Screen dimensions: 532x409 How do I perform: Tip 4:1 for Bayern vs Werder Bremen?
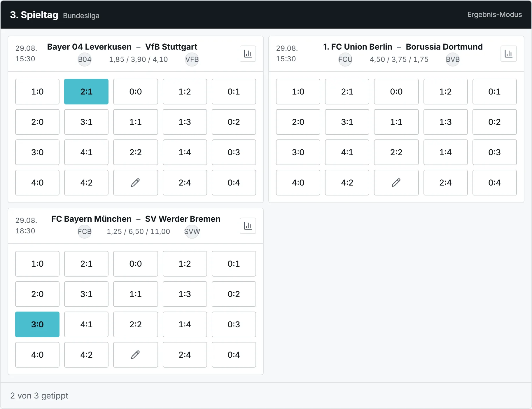tap(86, 324)
